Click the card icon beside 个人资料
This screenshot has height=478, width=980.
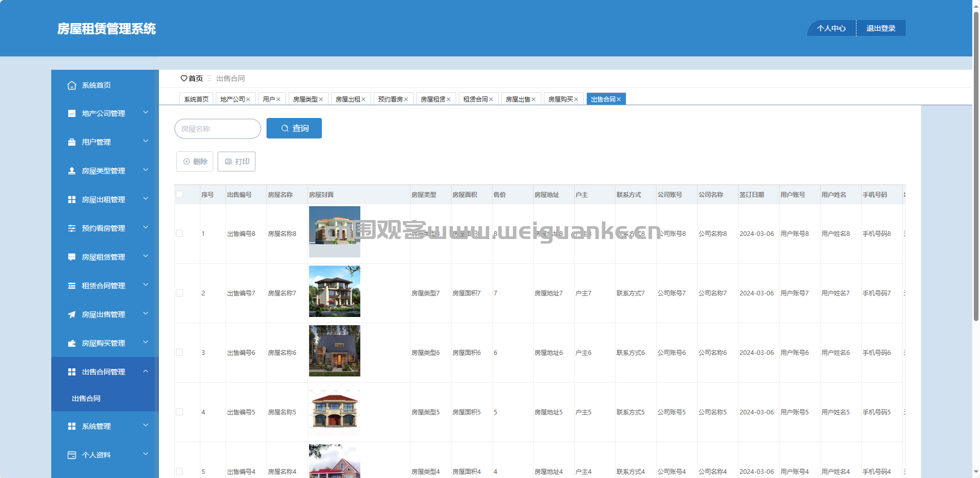click(72, 455)
